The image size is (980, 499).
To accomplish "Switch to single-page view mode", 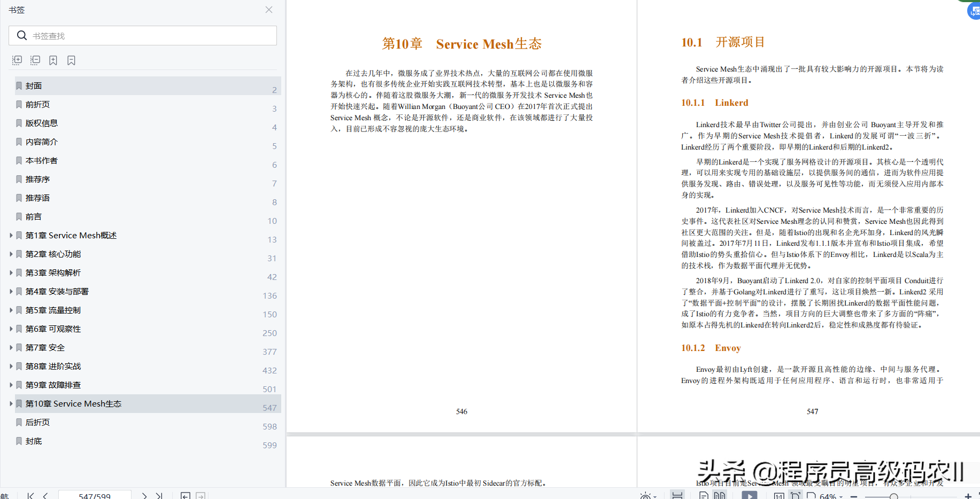I will [x=704, y=495].
